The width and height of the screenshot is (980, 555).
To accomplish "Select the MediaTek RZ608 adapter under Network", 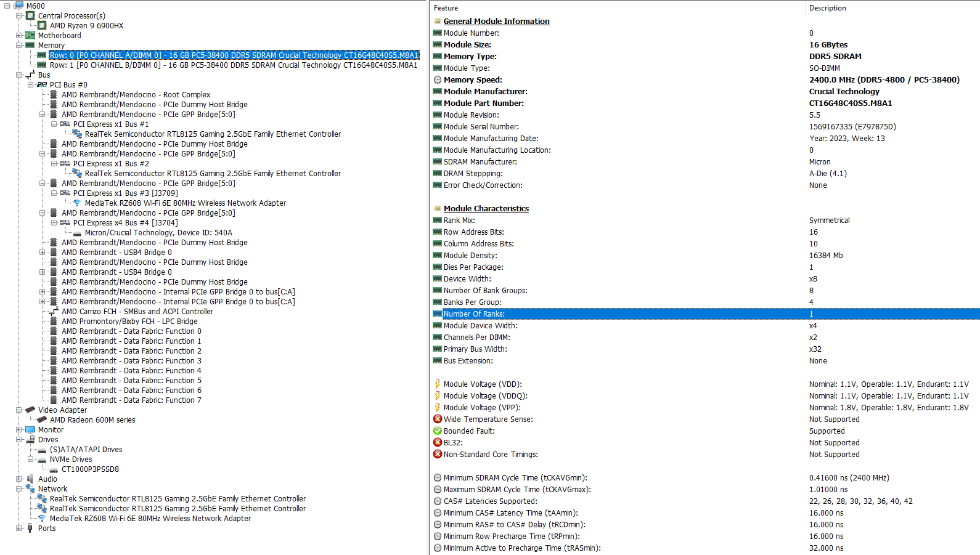I will click(150, 518).
